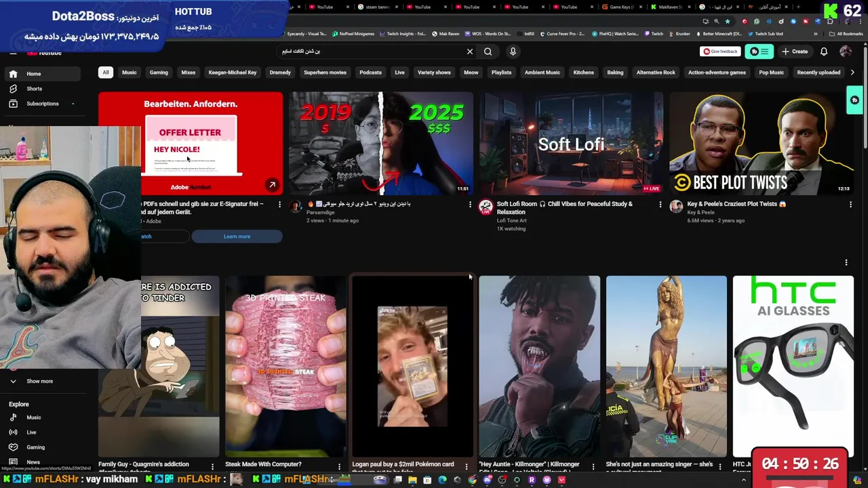
Task: Click the Give feedback button
Action: pos(720,52)
